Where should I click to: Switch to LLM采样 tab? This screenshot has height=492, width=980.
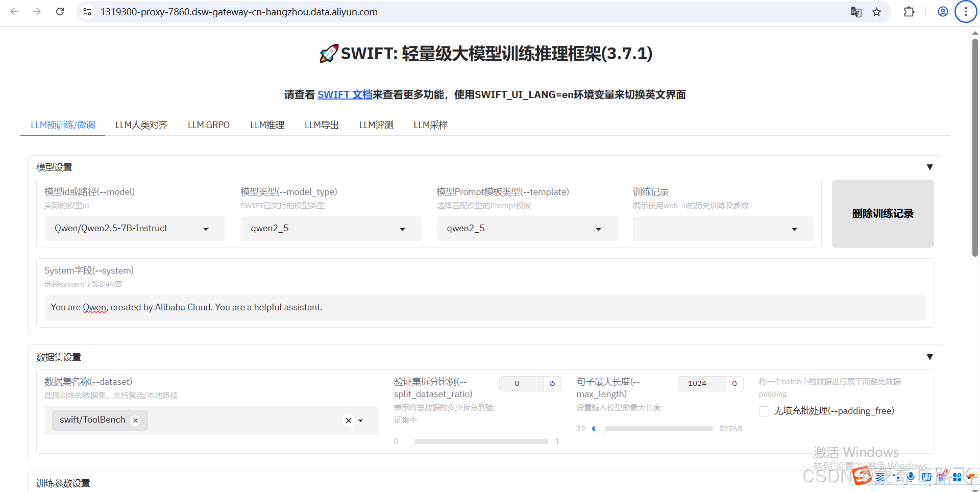click(x=431, y=125)
